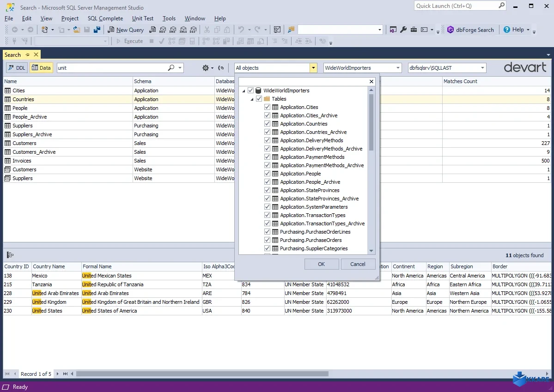Click OK in the object filter popup
554x392 pixels.
click(321, 264)
